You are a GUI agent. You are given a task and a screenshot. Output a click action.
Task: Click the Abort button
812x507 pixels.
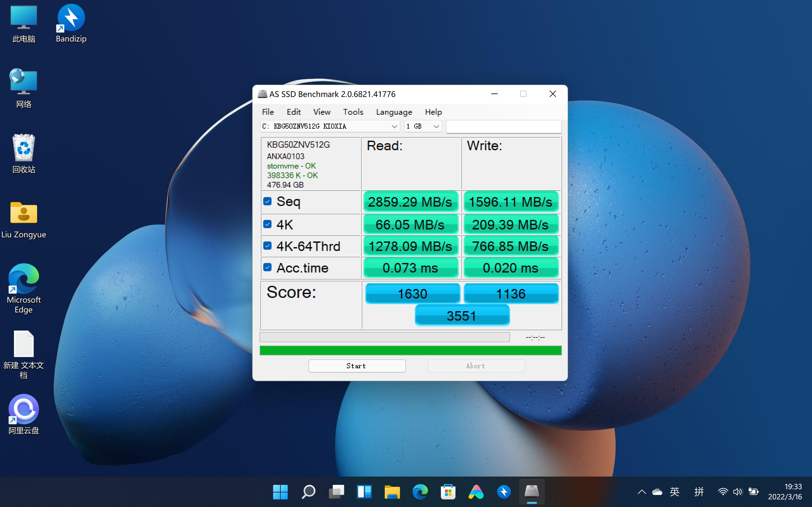[475, 365]
